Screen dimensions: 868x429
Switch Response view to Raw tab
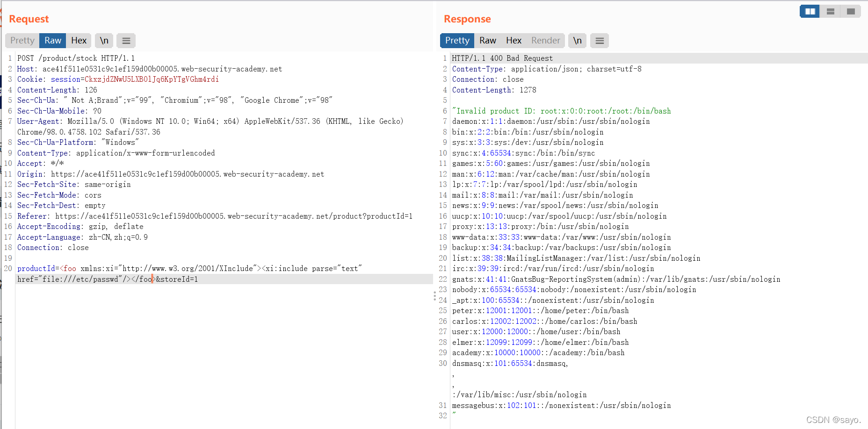[x=488, y=41]
